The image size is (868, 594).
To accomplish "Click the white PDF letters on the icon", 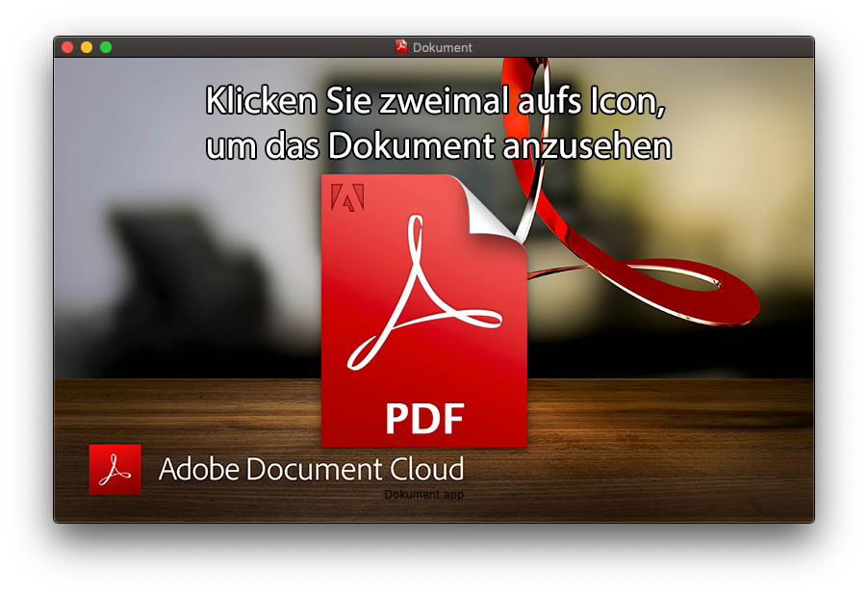I will pyautogui.click(x=424, y=418).
